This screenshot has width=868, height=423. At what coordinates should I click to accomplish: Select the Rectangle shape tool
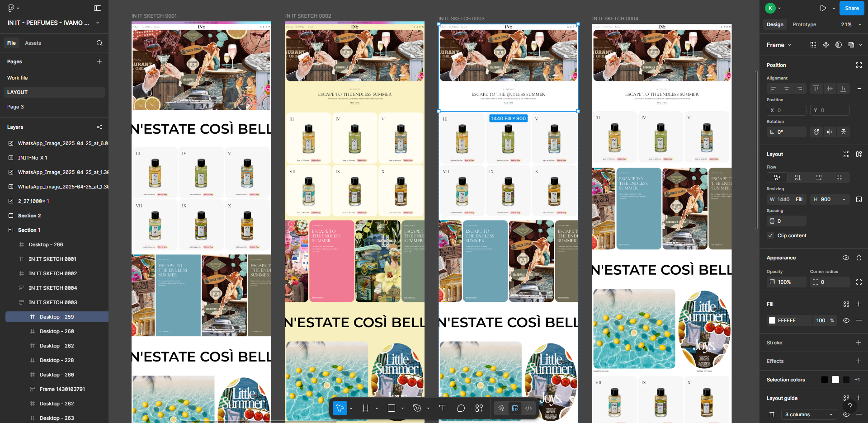pyautogui.click(x=392, y=408)
